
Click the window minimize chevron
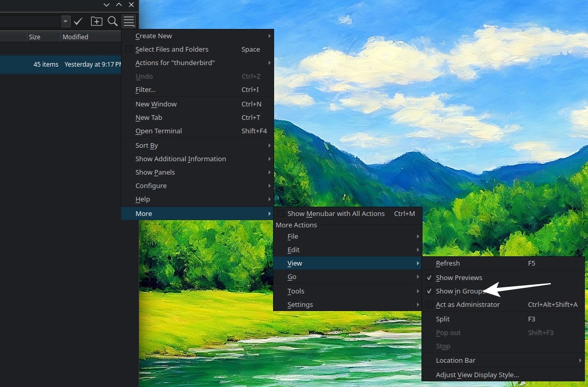tap(107, 5)
